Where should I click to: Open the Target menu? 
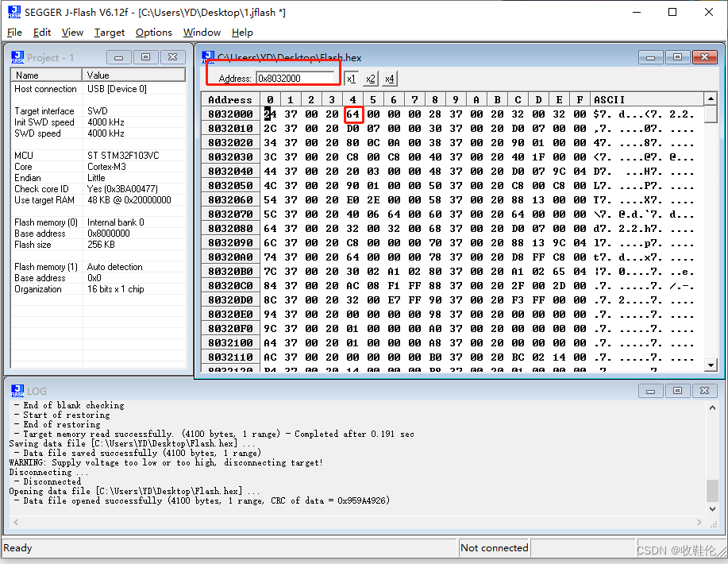[111, 33]
